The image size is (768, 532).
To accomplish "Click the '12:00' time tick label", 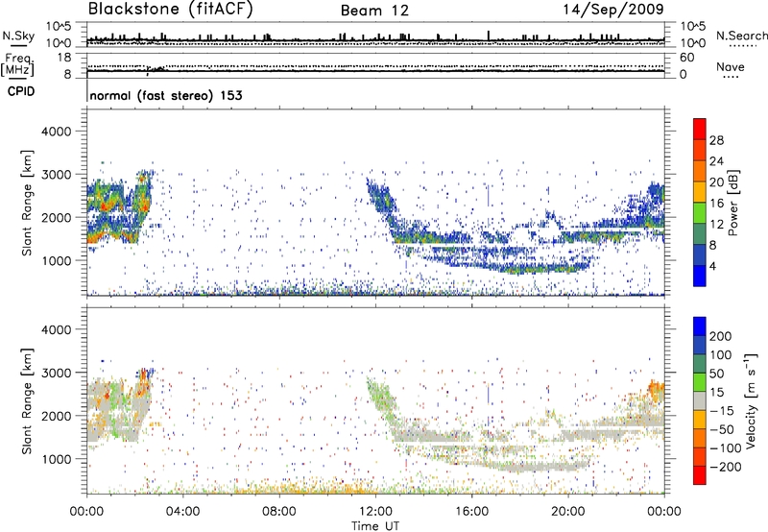I will [x=375, y=512].
